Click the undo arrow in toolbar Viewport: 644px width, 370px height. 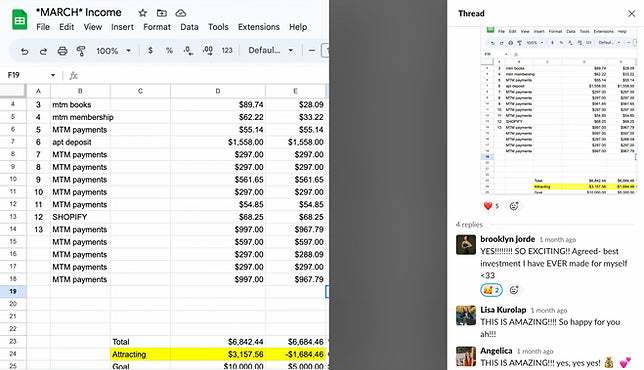click(25, 51)
